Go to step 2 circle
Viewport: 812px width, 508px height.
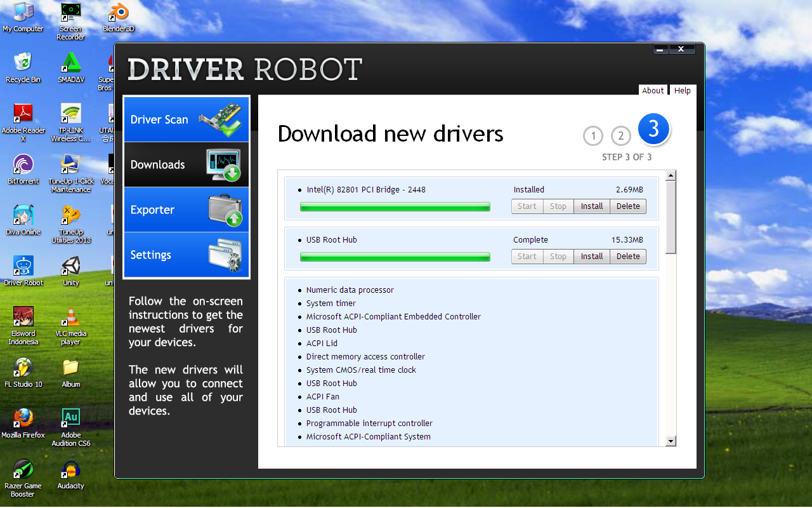pos(621,135)
